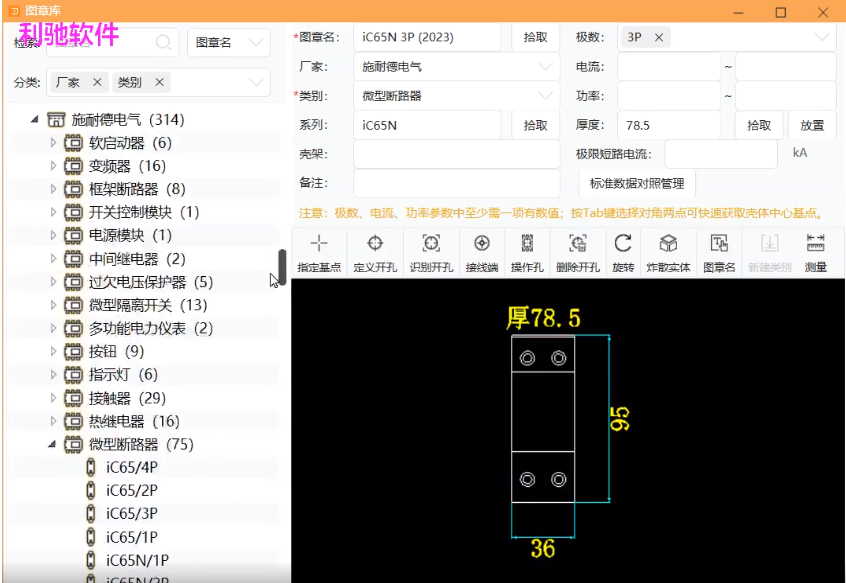
Task: Select the iC65/3P stamp
Action: [132, 514]
